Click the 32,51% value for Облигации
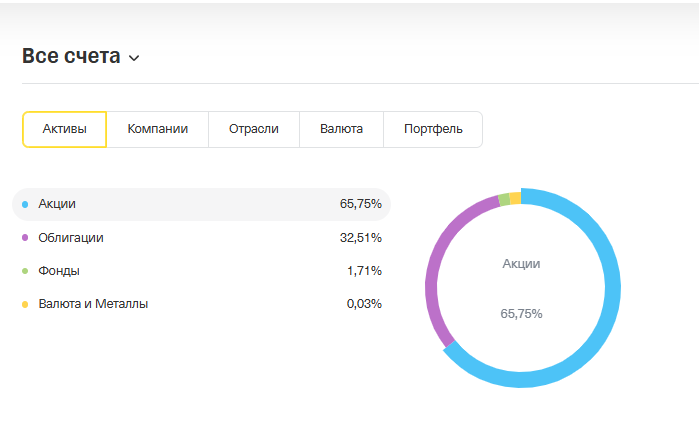The width and height of the screenshot is (699, 446). (x=361, y=238)
